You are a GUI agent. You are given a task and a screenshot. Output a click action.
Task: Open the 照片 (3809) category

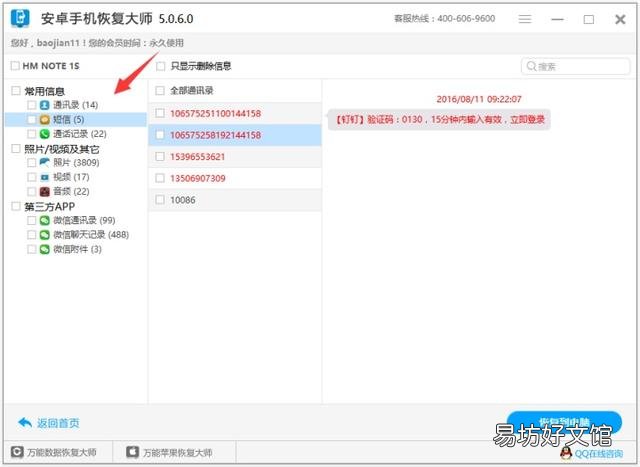point(76,162)
